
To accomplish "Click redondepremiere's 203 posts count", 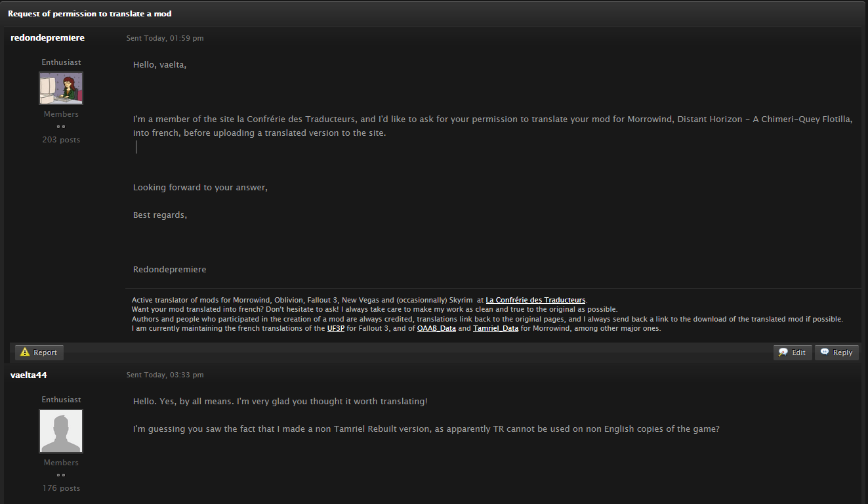I will 61,140.
